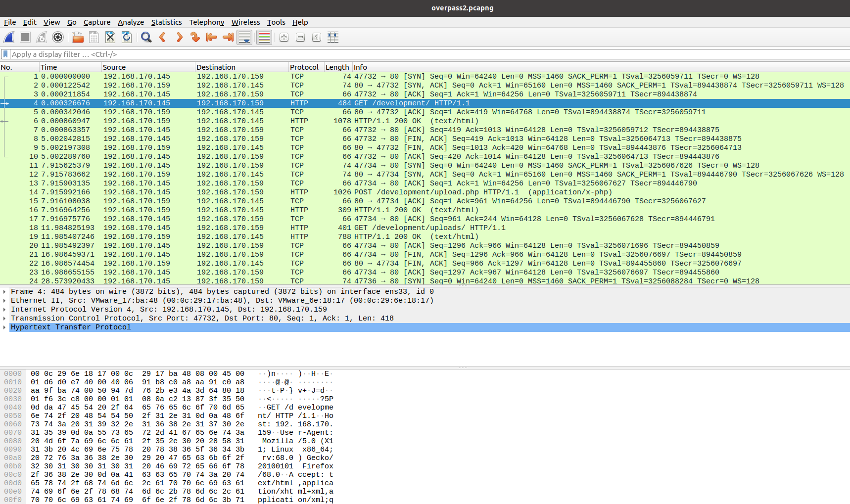850x504 pixels.
Task: Open the Analyze menu
Action: click(x=131, y=22)
